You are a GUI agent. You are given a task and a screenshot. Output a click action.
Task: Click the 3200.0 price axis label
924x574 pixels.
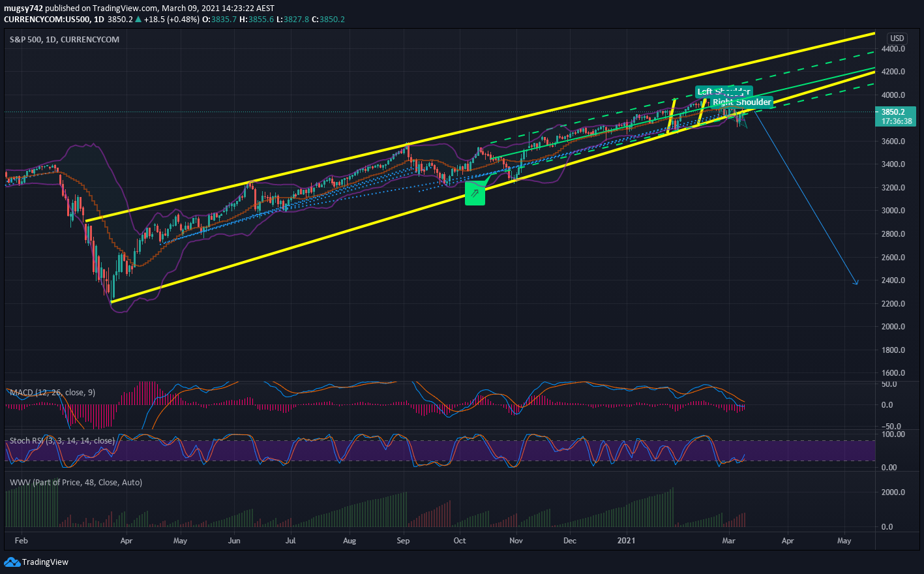click(893, 188)
